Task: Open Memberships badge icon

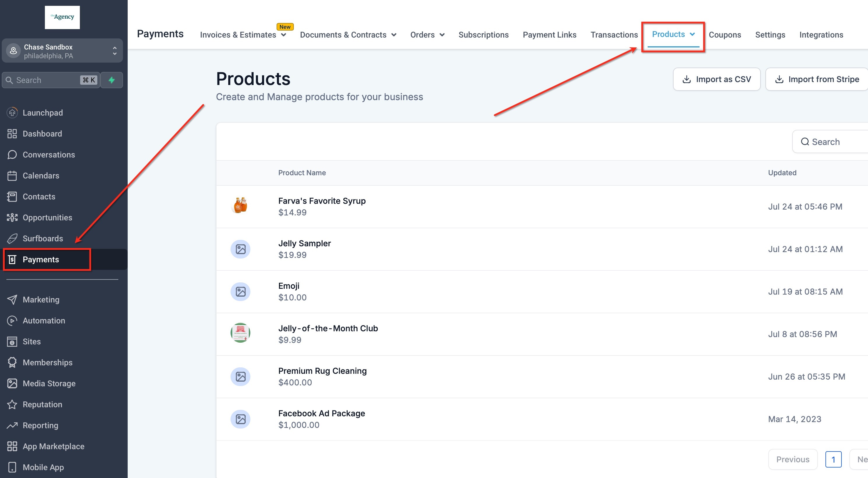Action: [x=12, y=362]
